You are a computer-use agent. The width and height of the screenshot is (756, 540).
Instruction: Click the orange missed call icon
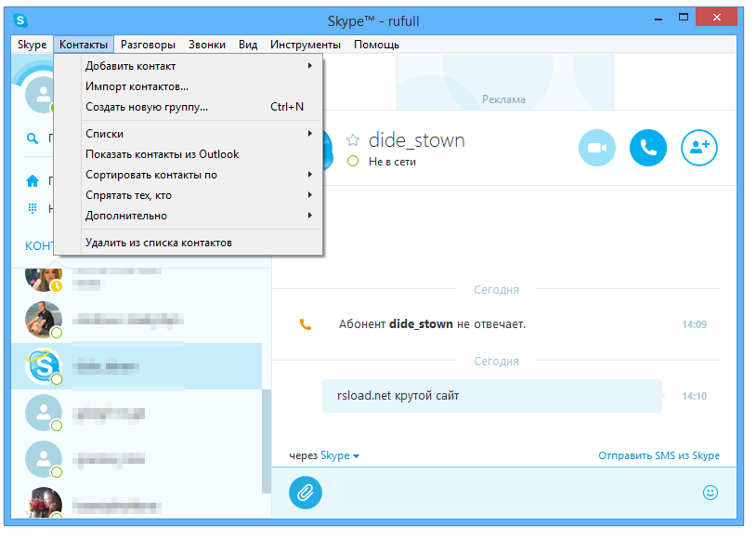click(x=306, y=324)
